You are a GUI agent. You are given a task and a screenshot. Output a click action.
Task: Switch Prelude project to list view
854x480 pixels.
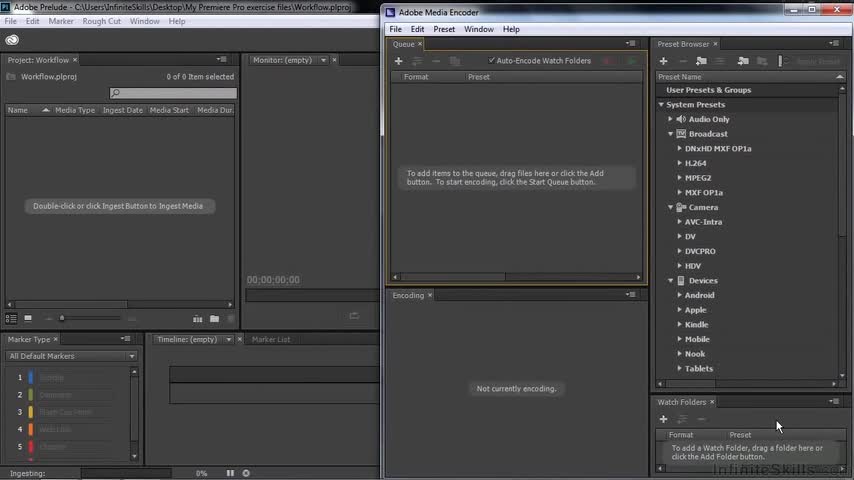point(11,319)
